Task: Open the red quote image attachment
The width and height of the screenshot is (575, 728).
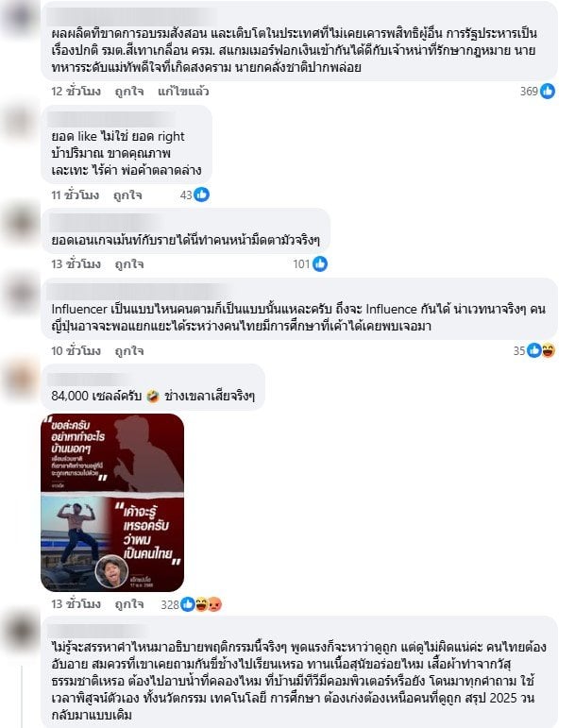Action: point(112,502)
